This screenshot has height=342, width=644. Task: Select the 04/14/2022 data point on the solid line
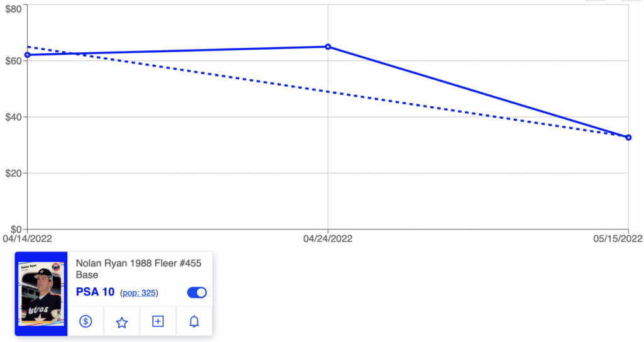28,55
